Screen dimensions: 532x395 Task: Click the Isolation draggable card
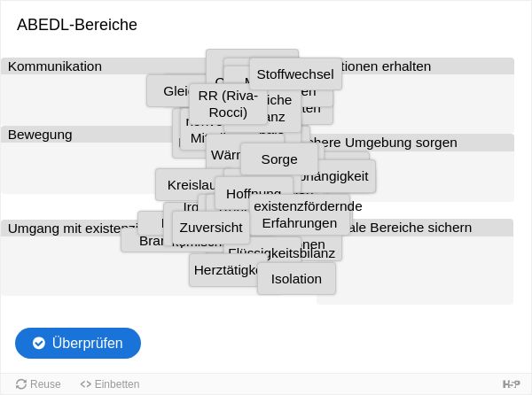click(296, 279)
